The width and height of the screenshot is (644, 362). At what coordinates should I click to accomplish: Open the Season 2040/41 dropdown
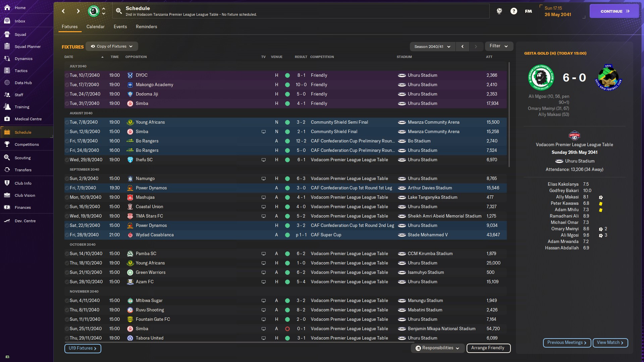(432, 47)
